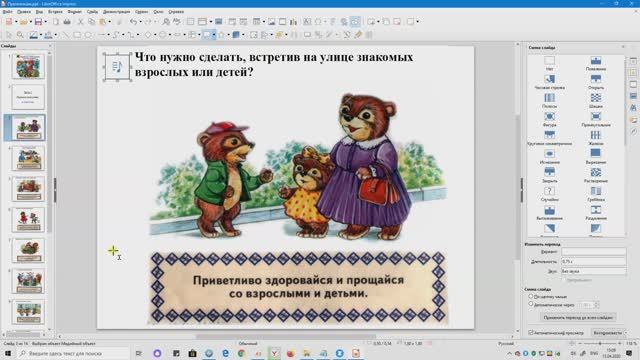Viewport: 640px width, 360px height.
Task: Open the dropdown arrow next to the Open icon
Action: pos(31,22)
